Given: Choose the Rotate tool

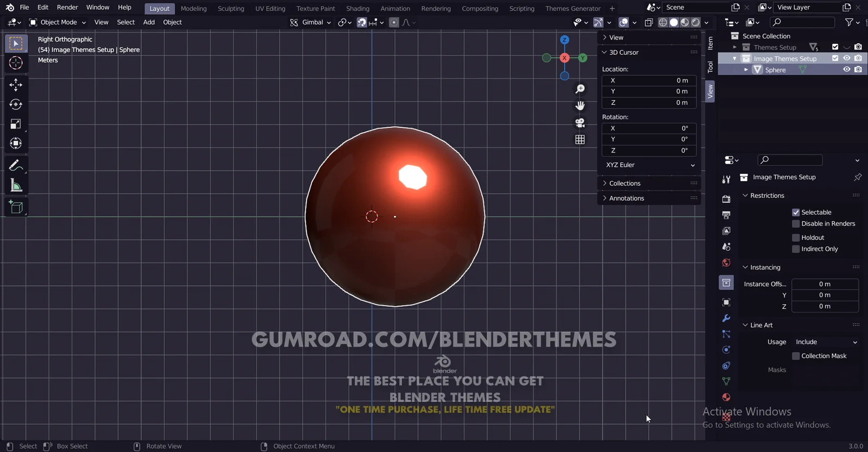Looking at the screenshot, I should [x=16, y=104].
